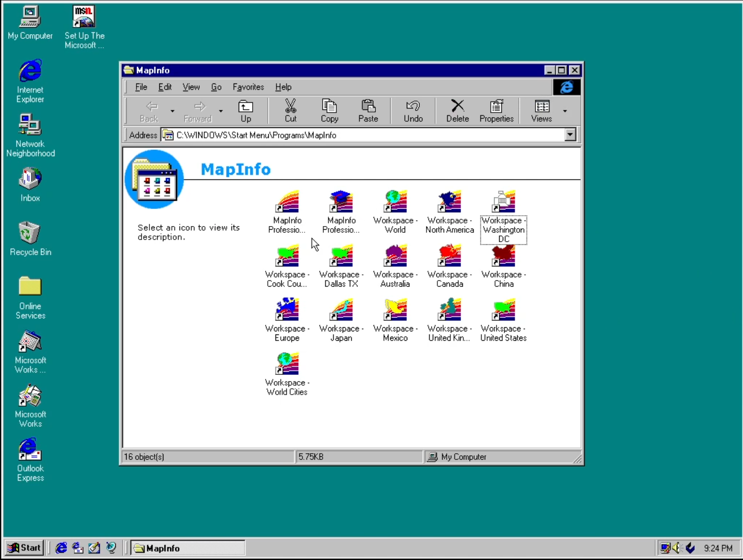Click the Copy toolbar button

click(329, 111)
